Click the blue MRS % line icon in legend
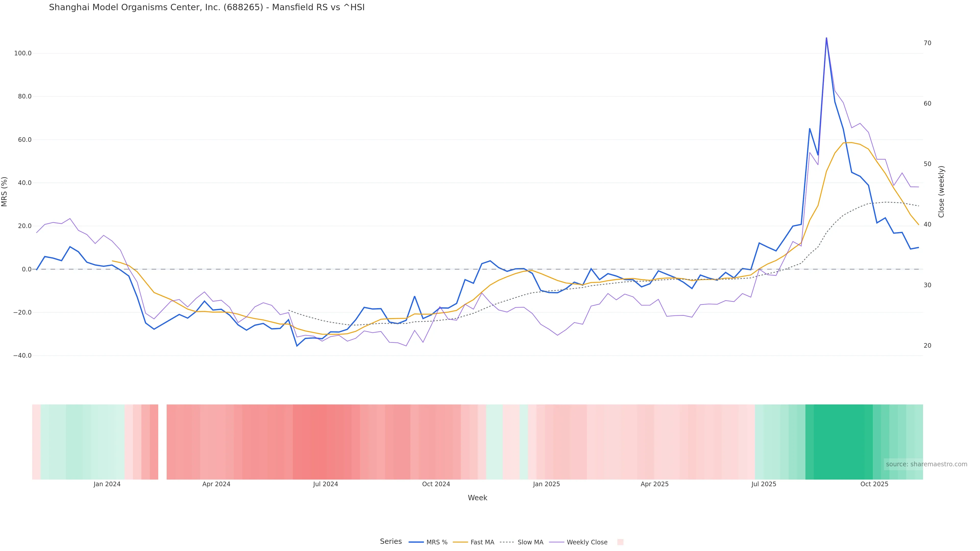 click(x=416, y=542)
